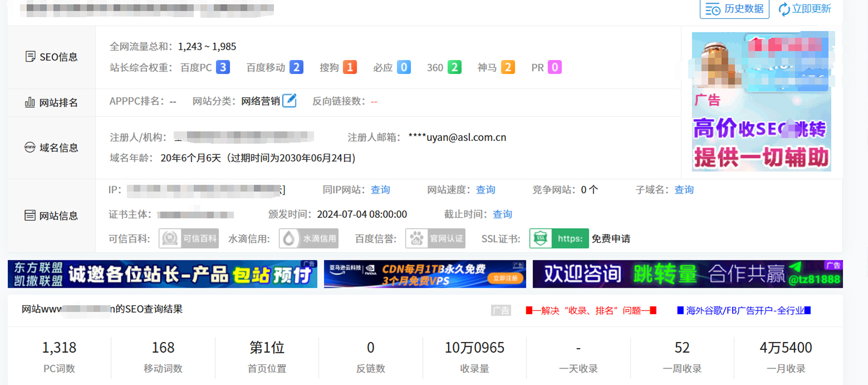Open the 历史数据 history data button
The width and height of the screenshot is (868, 385).
[735, 9]
